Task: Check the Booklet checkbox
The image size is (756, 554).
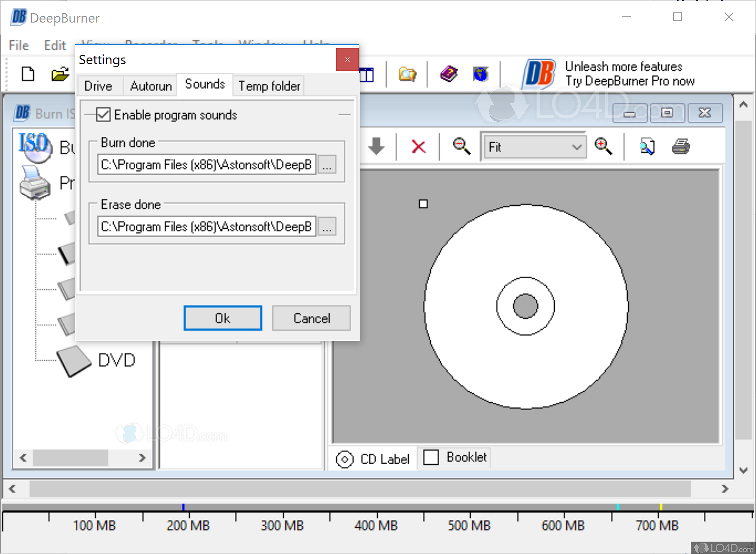Action: 431,458
